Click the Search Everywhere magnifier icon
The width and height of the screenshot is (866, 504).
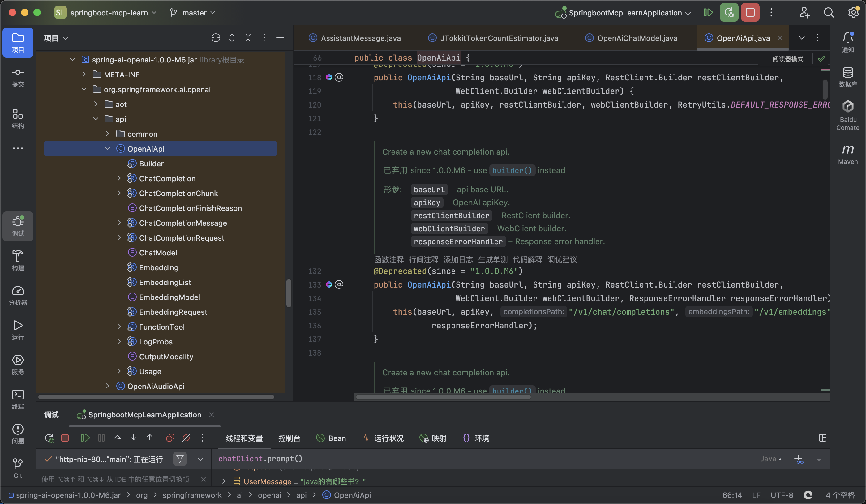tap(829, 13)
